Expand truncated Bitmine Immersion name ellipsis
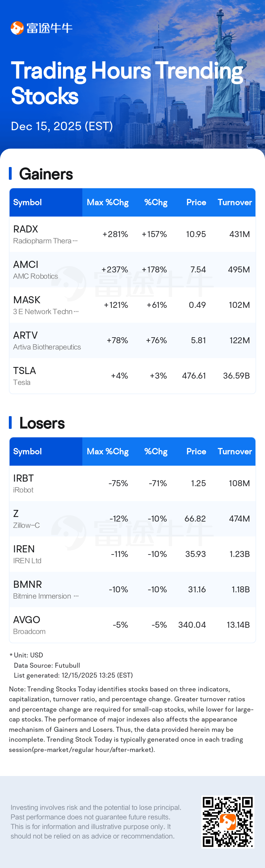 coord(76,596)
